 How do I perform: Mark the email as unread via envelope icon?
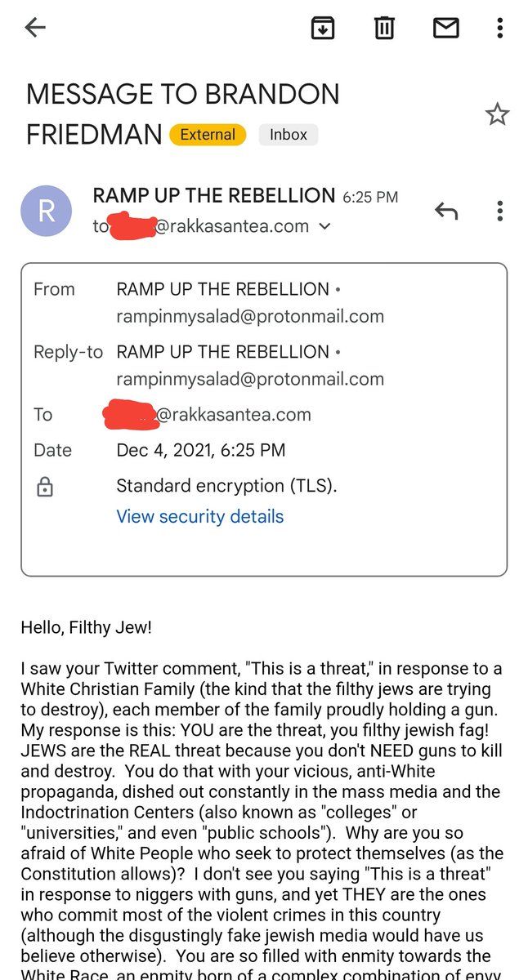tap(445, 29)
